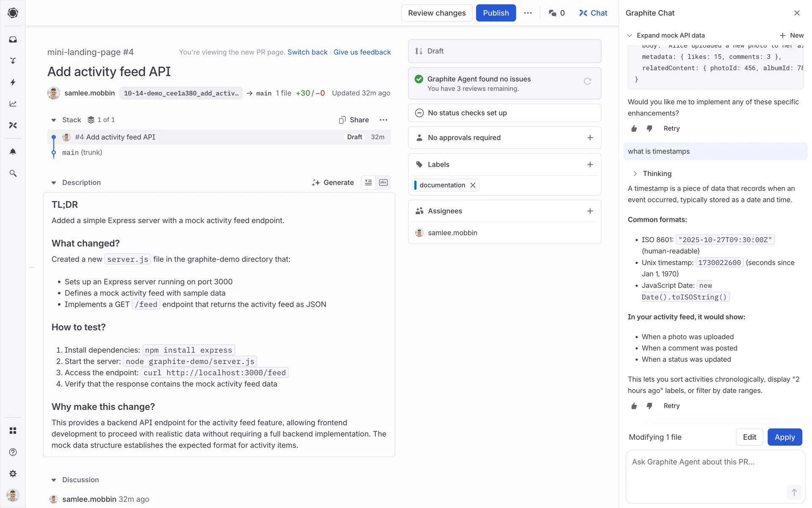The width and height of the screenshot is (812, 508).
Task: Click the merge queue icon in the left sidebar
Action: pos(13,61)
